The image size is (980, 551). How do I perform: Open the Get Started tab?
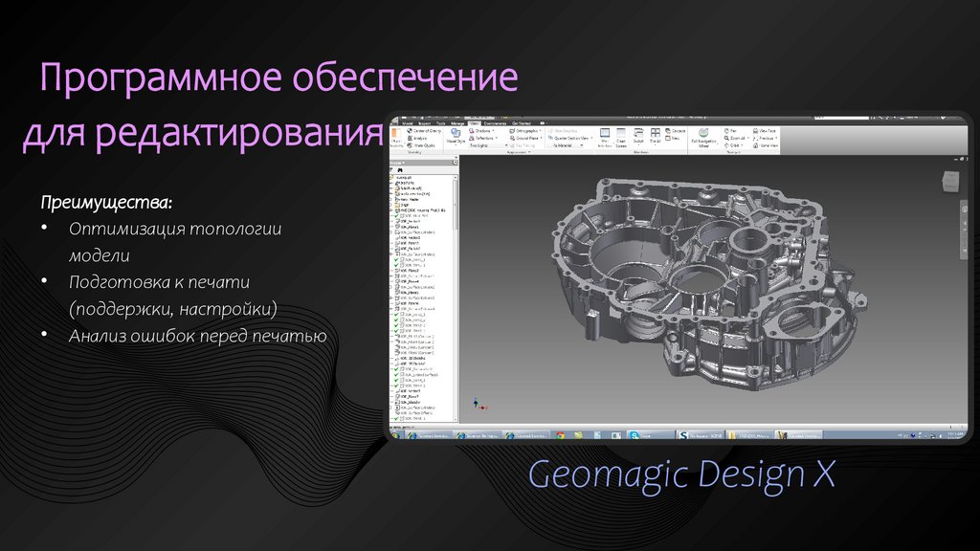pyautogui.click(x=522, y=122)
